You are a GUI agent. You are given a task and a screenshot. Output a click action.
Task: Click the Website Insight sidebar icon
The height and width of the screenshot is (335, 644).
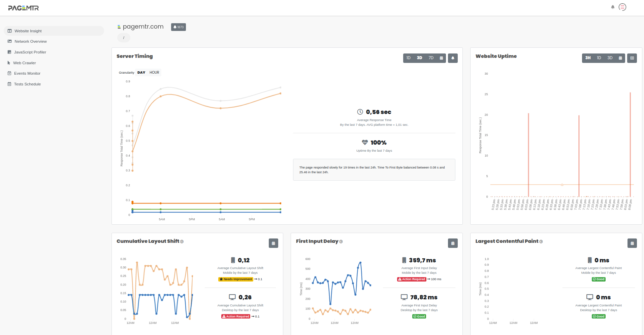click(x=10, y=31)
